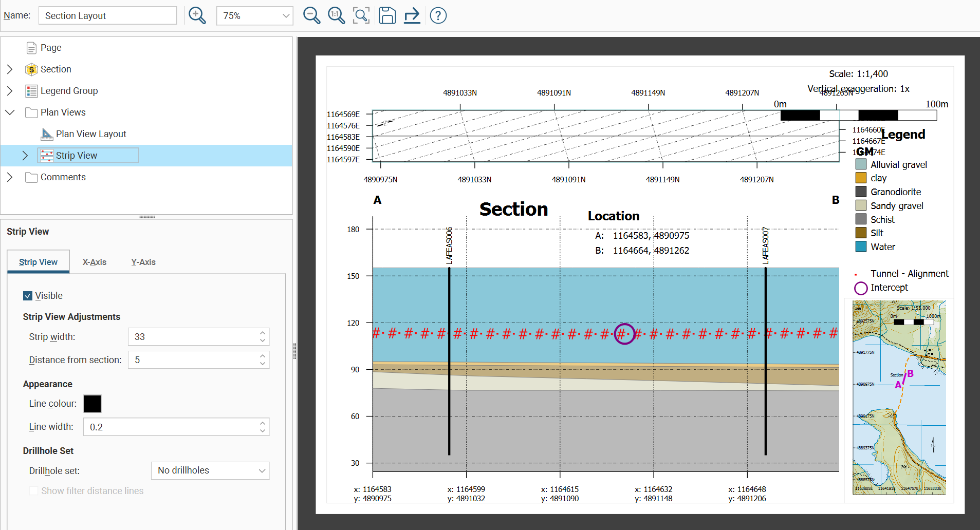Click the zoom in magnifier icon
Viewport: 980px width, 530px height.
(x=197, y=15)
